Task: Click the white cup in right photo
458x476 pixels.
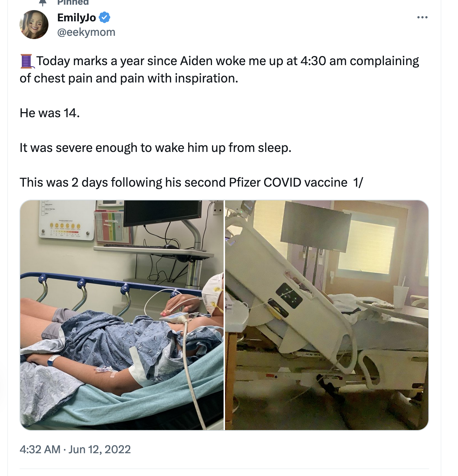Action: click(x=400, y=296)
